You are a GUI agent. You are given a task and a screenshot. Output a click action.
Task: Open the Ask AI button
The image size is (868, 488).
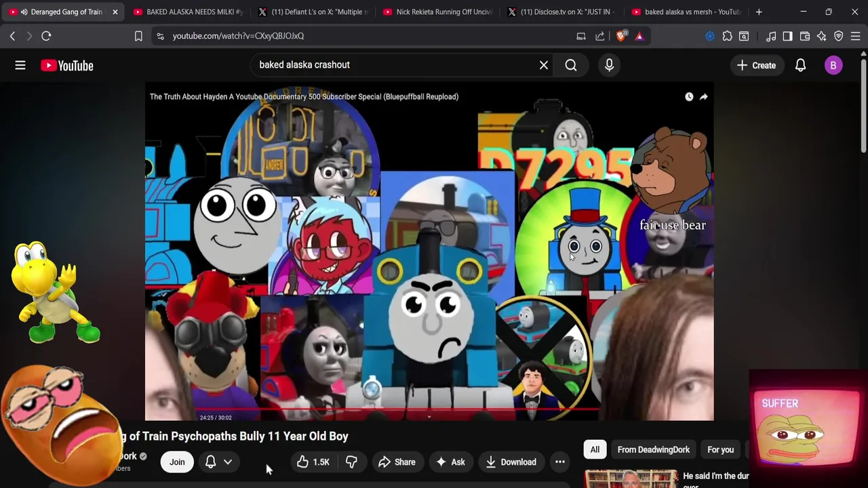point(451,462)
